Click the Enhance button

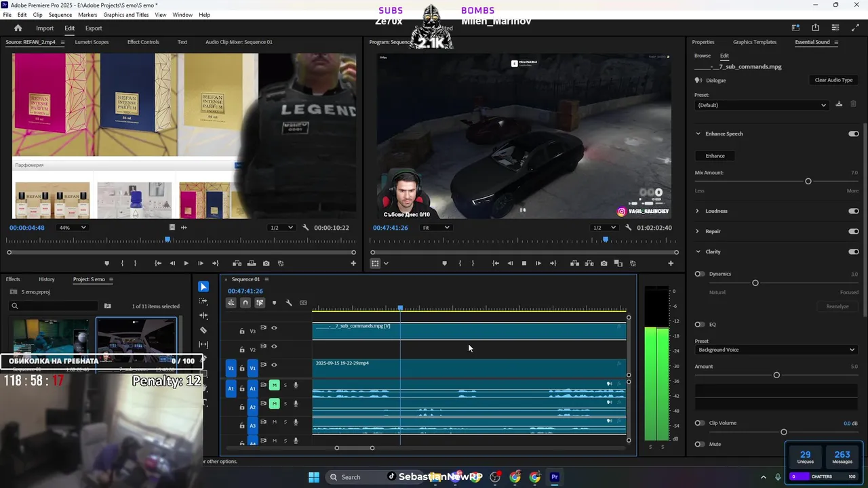(x=715, y=156)
